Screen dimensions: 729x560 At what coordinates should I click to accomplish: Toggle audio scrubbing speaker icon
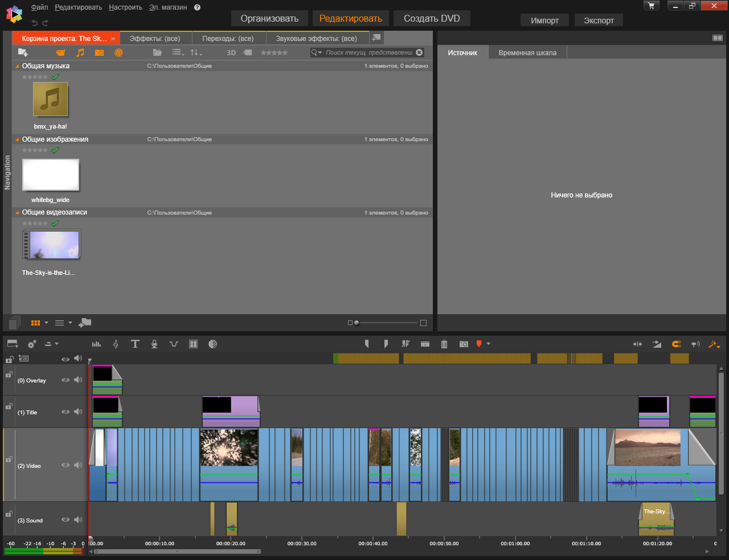point(695,344)
